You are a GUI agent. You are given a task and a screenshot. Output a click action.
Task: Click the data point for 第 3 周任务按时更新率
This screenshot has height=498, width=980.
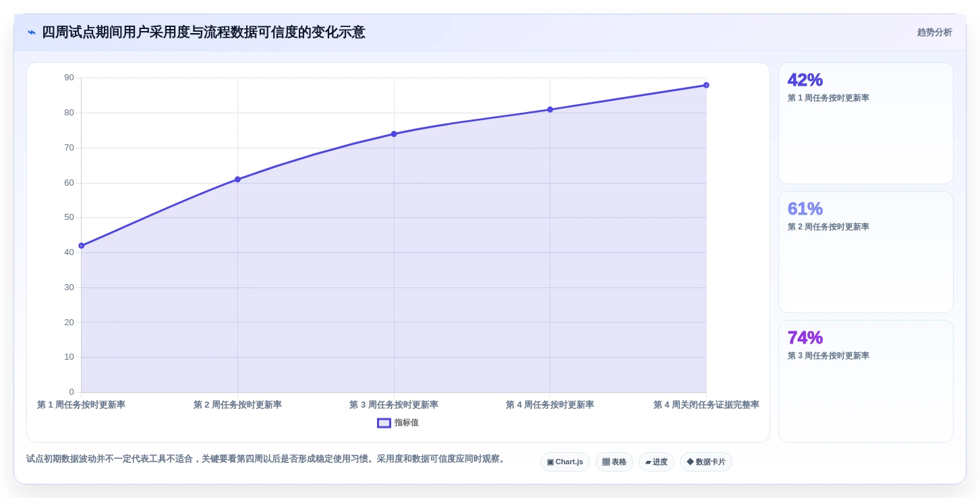[x=394, y=134]
